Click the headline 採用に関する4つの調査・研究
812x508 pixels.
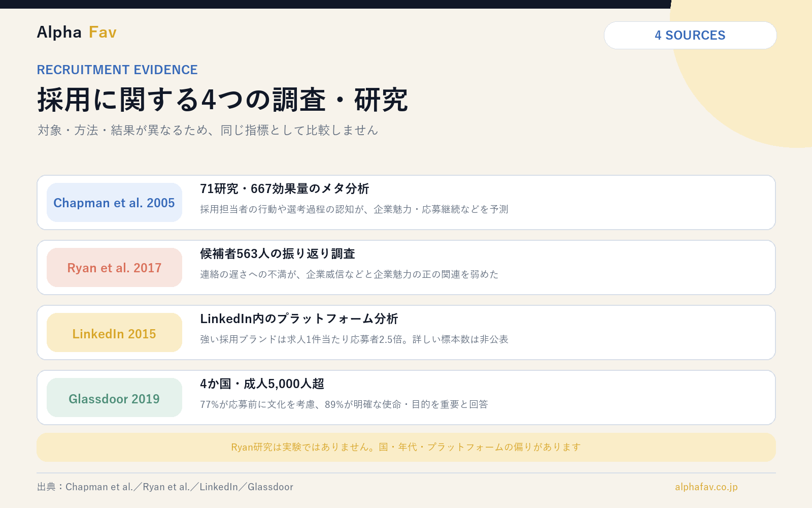(x=222, y=99)
